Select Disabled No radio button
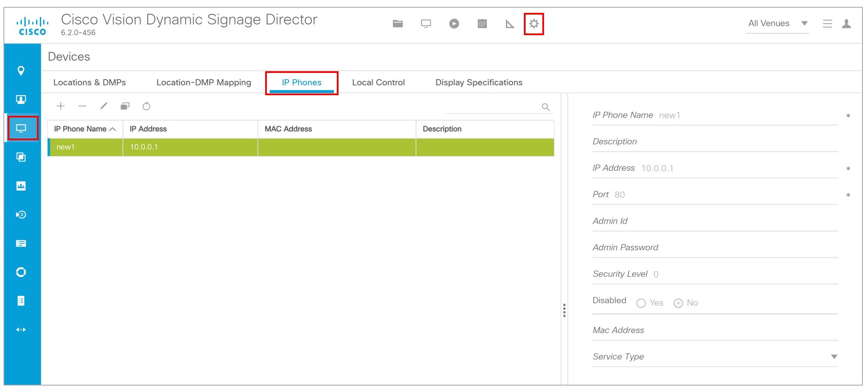Viewport: 868px width, 392px height. [x=678, y=303]
